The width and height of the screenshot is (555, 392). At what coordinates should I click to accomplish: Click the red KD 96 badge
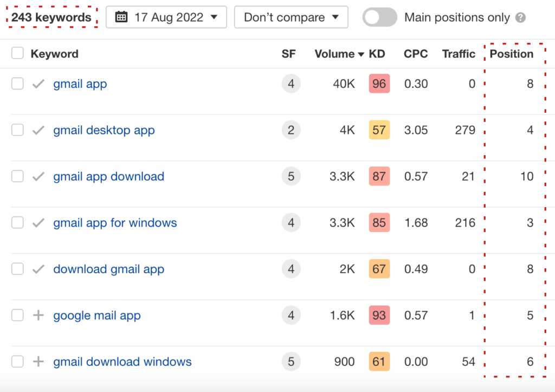point(379,84)
